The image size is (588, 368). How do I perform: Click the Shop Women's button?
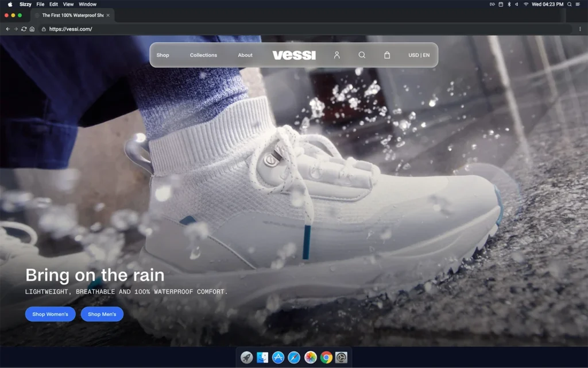50,314
